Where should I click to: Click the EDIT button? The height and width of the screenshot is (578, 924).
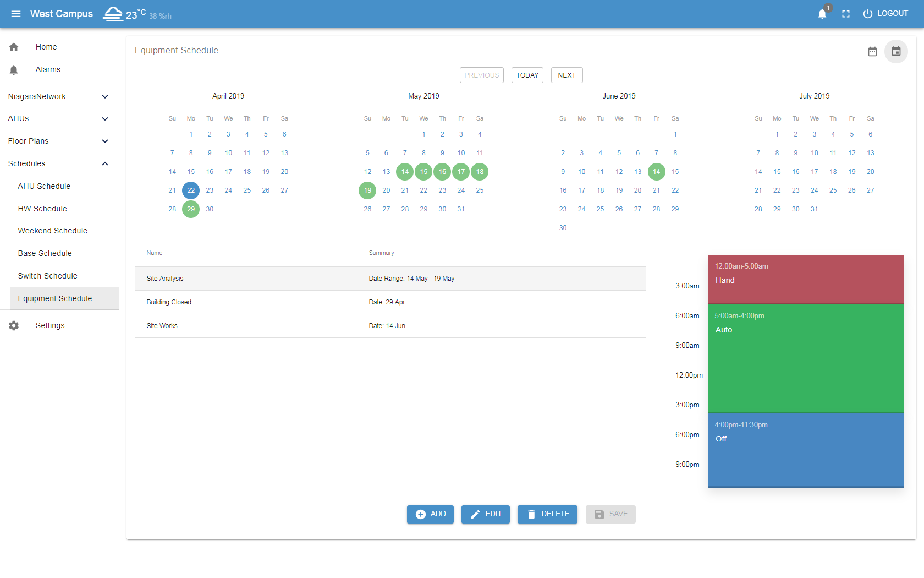tap(486, 514)
